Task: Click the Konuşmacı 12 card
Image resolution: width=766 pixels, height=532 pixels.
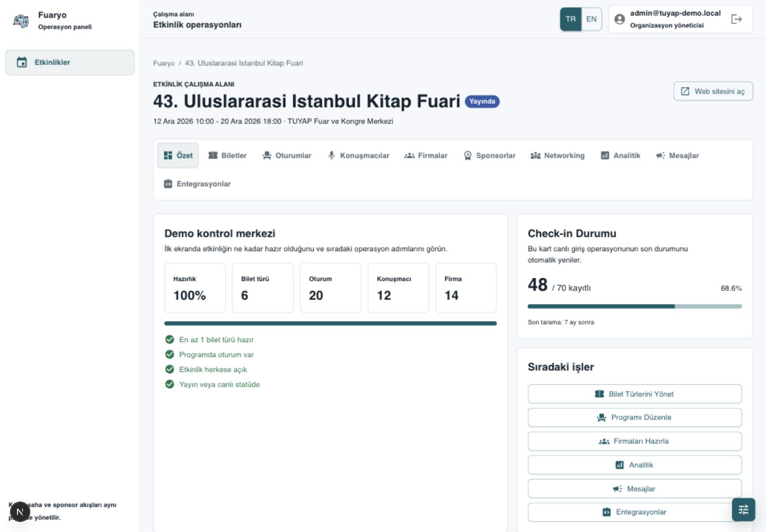Action: pos(398,288)
